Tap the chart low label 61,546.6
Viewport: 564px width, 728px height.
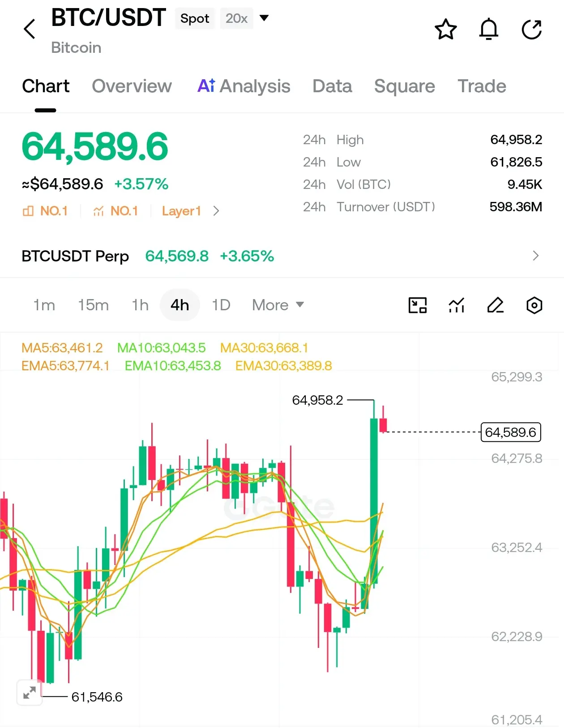point(97,697)
